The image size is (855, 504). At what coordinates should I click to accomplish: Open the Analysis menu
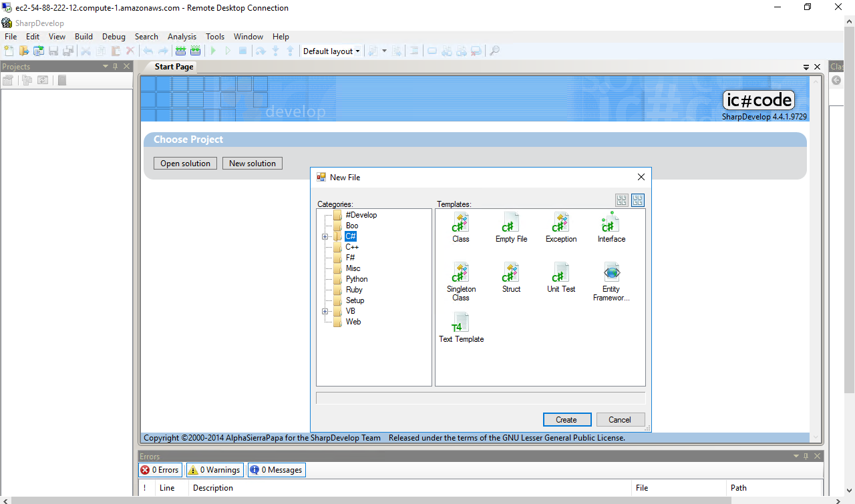coord(182,37)
